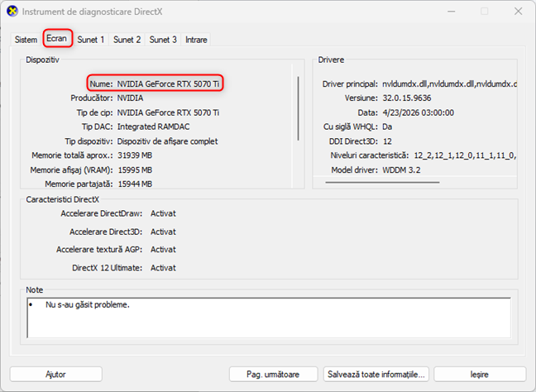
Task: Select the Ecran tab
Action: click(x=57, y=38)
